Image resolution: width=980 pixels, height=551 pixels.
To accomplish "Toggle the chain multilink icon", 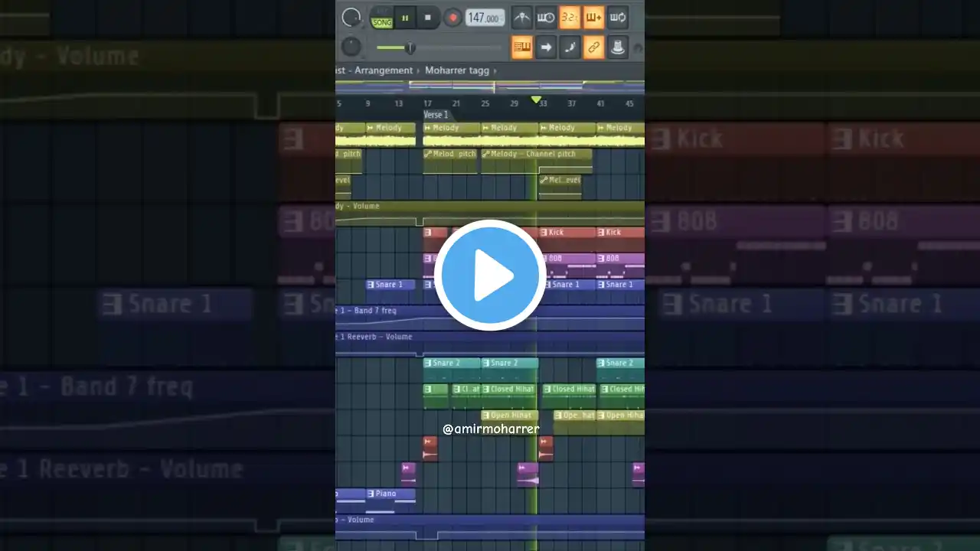I will click(x=593, y=47).
